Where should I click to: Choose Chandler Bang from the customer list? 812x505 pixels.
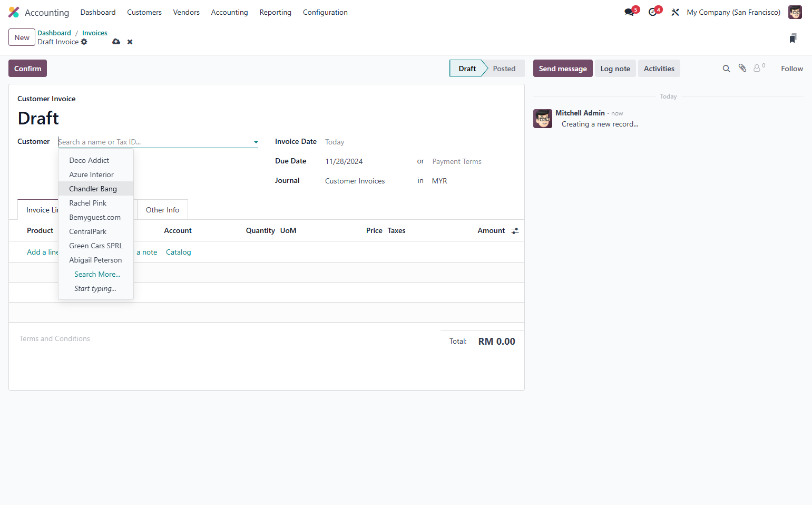tap(96, 189)
